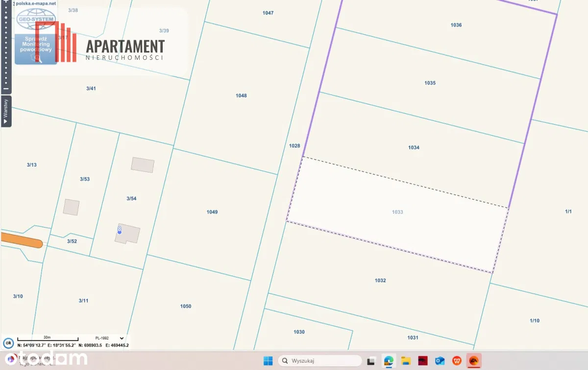Image resolution: width=588 pixels, height=370 pixels.
Task: Select the highlighted parcel 1033
Action: pos(397,212)
